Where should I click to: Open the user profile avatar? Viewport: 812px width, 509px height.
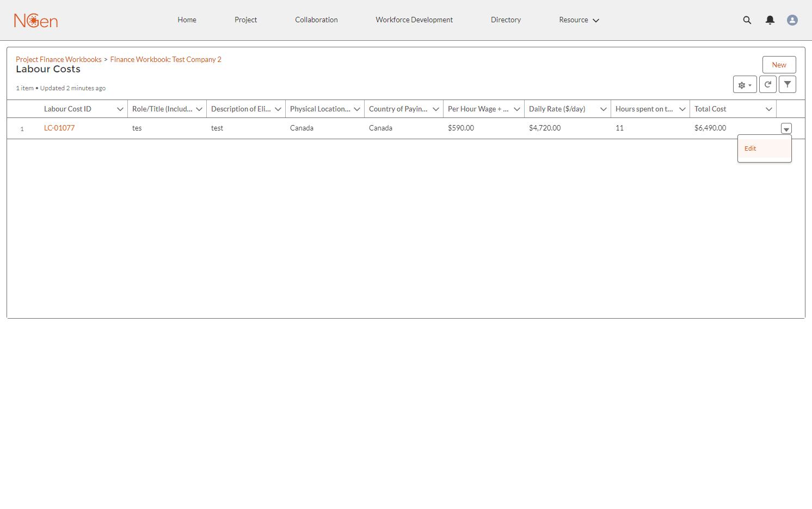792,20
